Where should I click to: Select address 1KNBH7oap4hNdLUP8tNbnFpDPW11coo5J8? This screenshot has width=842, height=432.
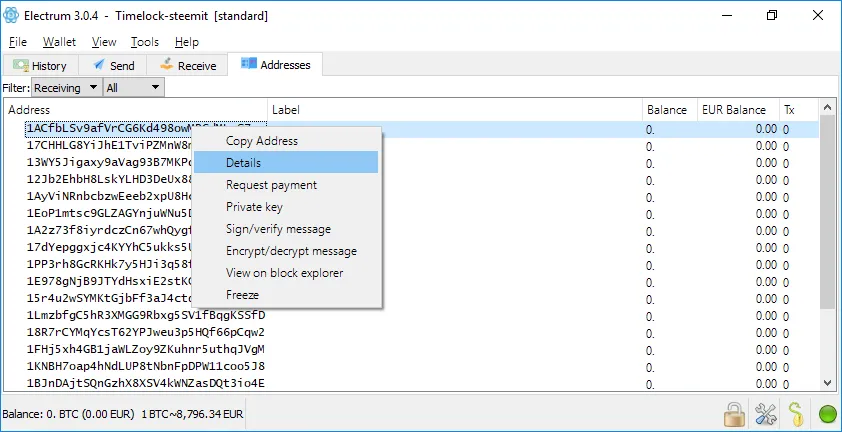(x=146, y=366)
